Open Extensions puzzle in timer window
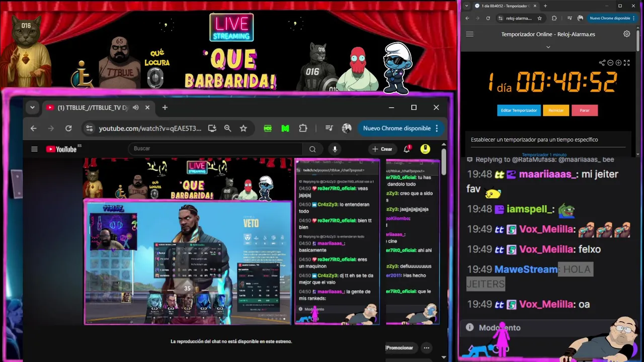The width and height of the screenshot is (644, 362). click(x=554, y=18)
